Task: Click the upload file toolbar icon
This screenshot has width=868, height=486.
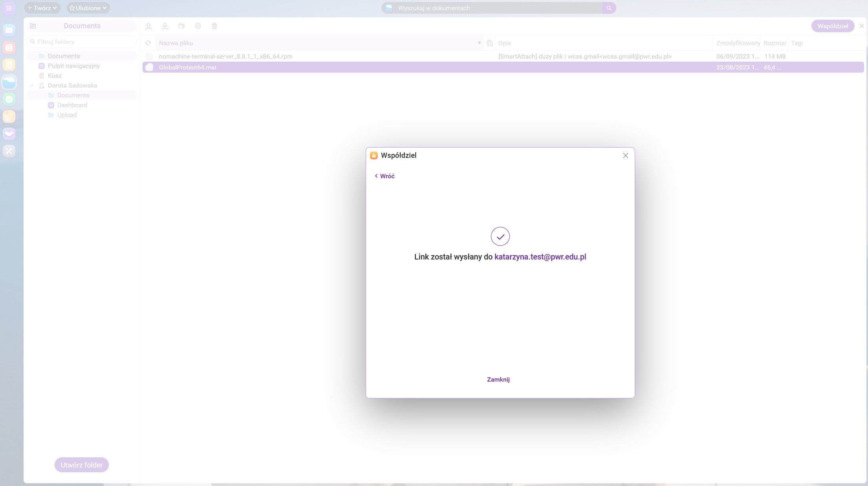Action: [x=148, y=26]
